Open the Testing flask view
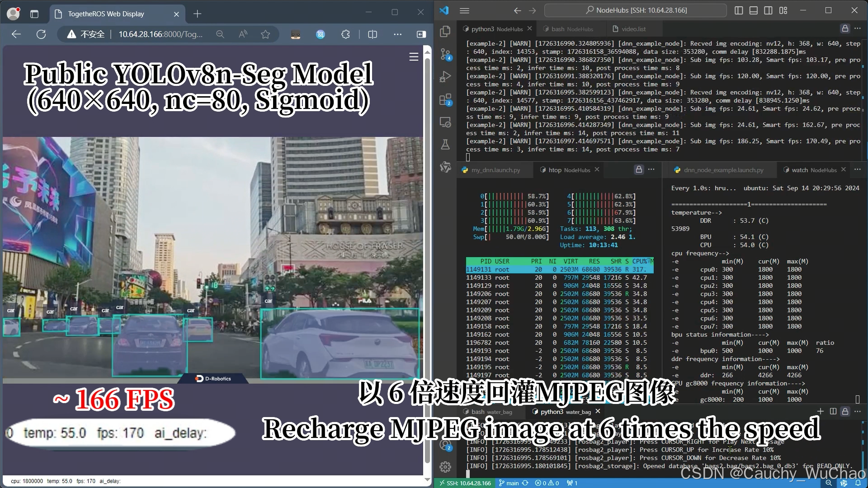 pos(445,145)
